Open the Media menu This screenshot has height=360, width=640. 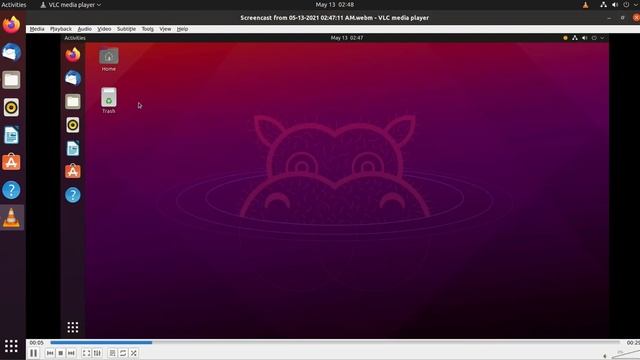pyautogui.click(x=37, y=29)
